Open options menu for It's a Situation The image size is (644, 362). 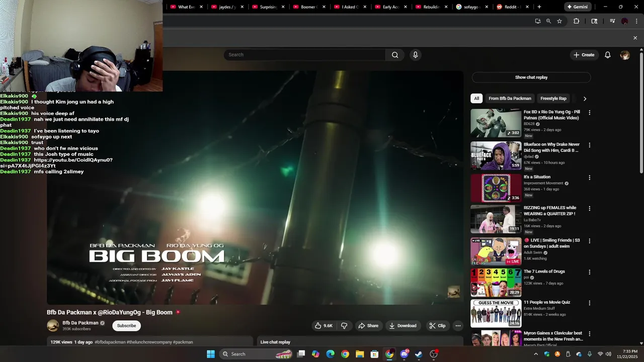pos(590,177)
